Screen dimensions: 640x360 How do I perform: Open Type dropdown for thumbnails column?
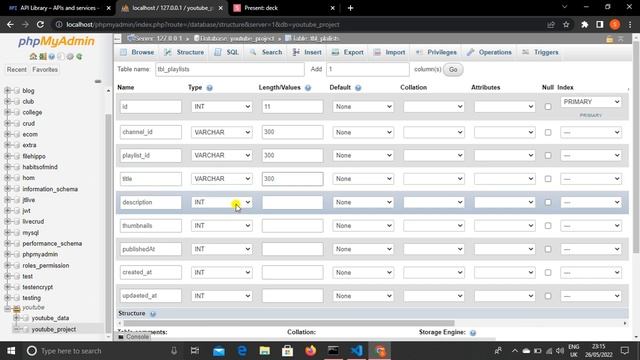click(x=222, y=226)
